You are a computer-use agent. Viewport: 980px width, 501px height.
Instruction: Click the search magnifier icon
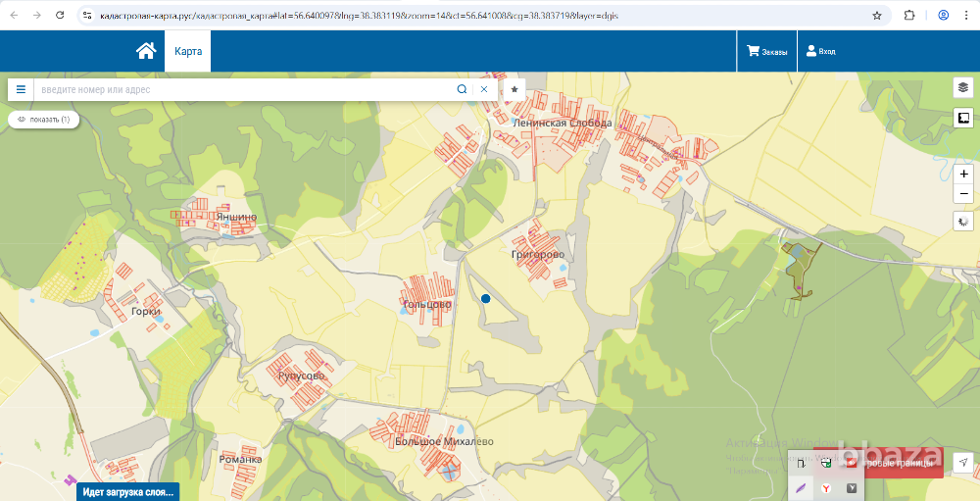[x=462, y=89]
